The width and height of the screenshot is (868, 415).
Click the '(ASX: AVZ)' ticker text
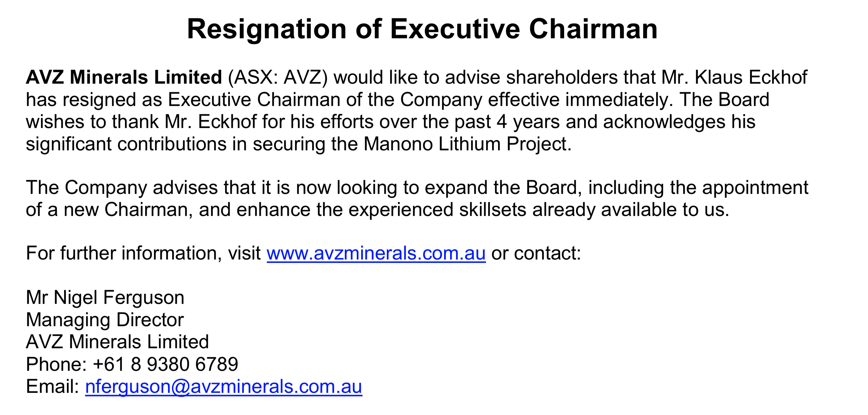pos(278,78)
